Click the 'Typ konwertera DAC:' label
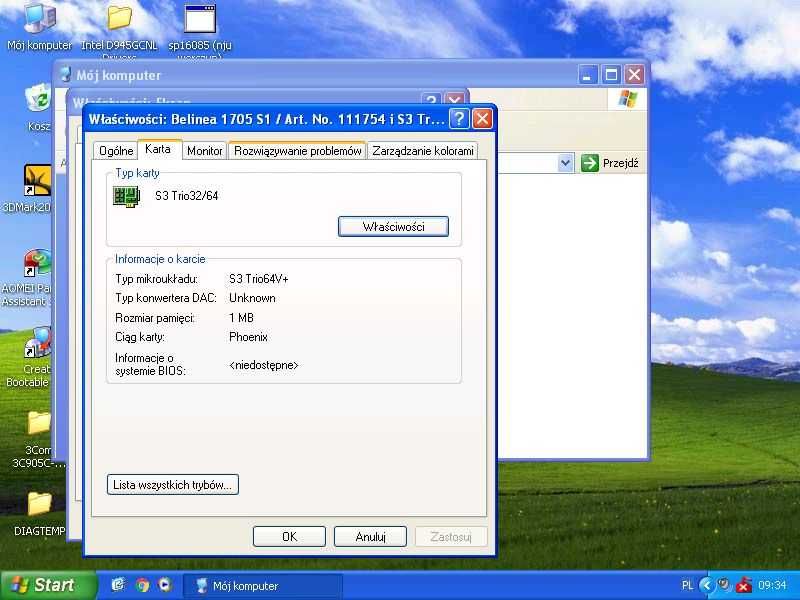This screenshot has height=600, width=800. [x=166, y=298]
